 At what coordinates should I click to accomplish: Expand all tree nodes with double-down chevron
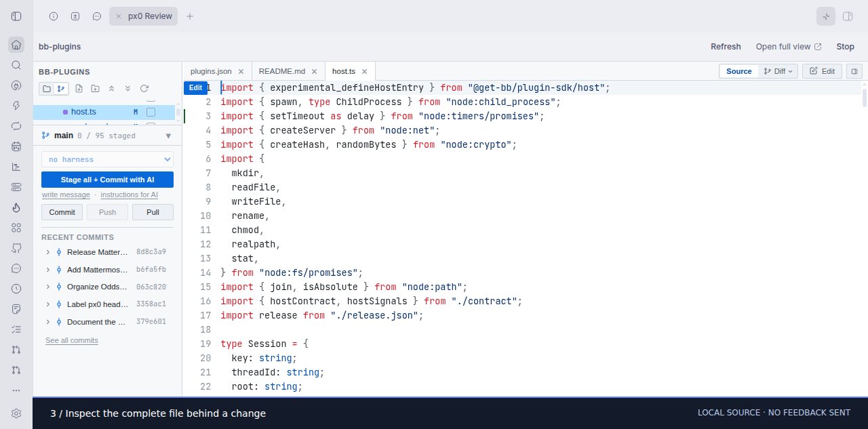coord(127,89)
